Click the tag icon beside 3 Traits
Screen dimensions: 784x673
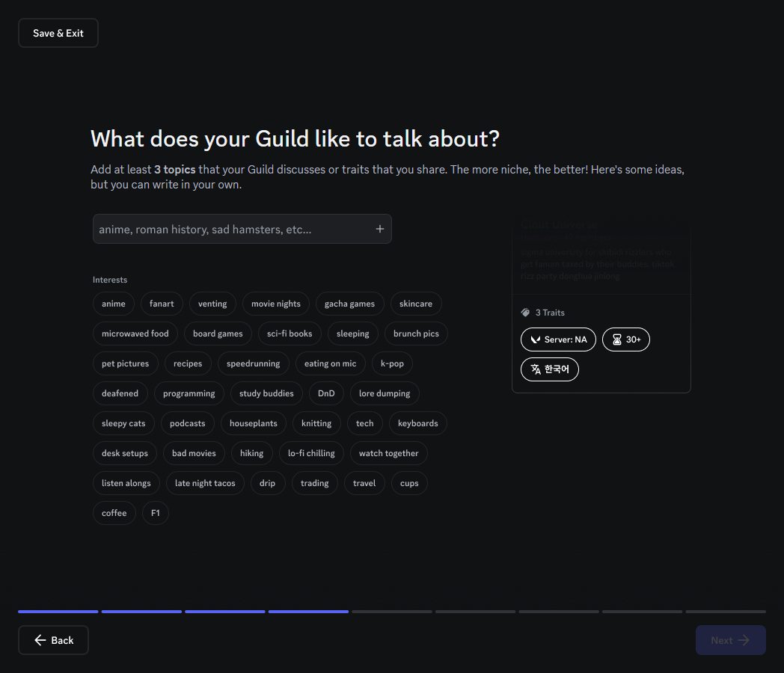pyautogui.click(x=525, y=313)
